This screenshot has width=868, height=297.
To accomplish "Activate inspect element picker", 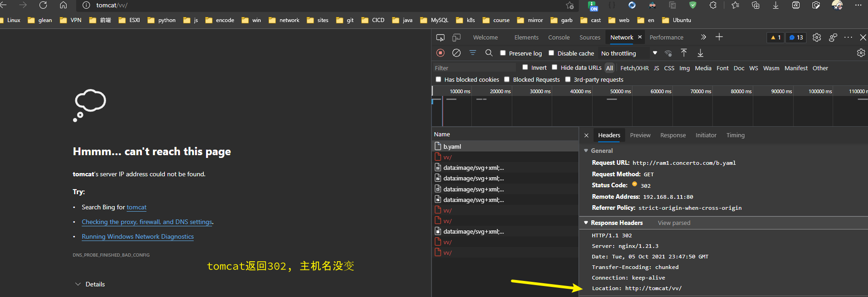I will (440, 37).
